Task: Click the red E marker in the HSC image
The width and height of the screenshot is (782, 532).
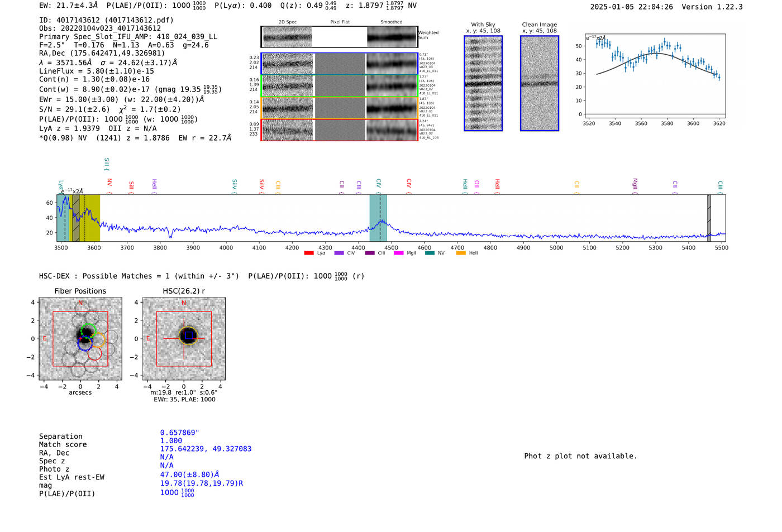Action: [148, 339]
